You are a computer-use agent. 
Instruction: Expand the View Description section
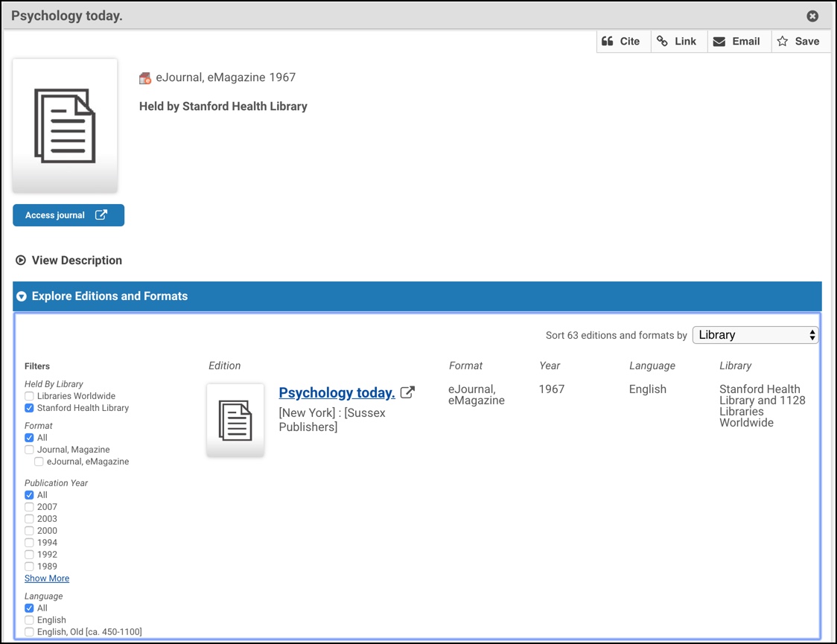(69, 261)
